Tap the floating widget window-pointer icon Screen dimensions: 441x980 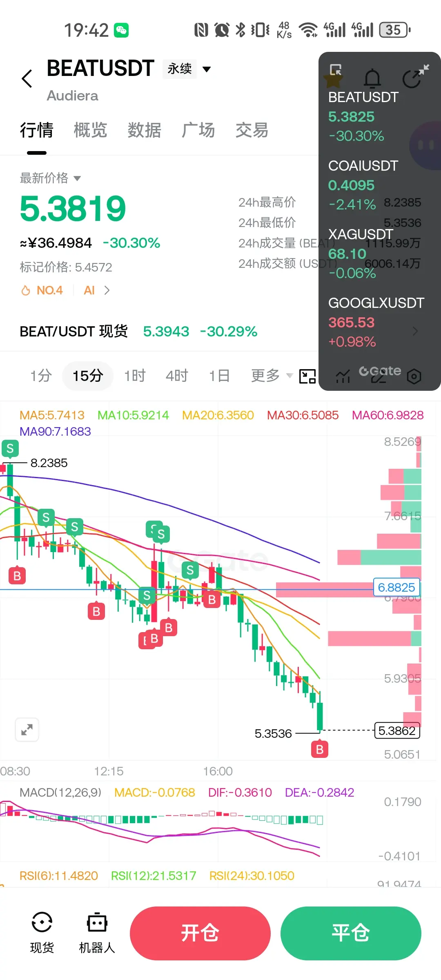tap(336, 70)
